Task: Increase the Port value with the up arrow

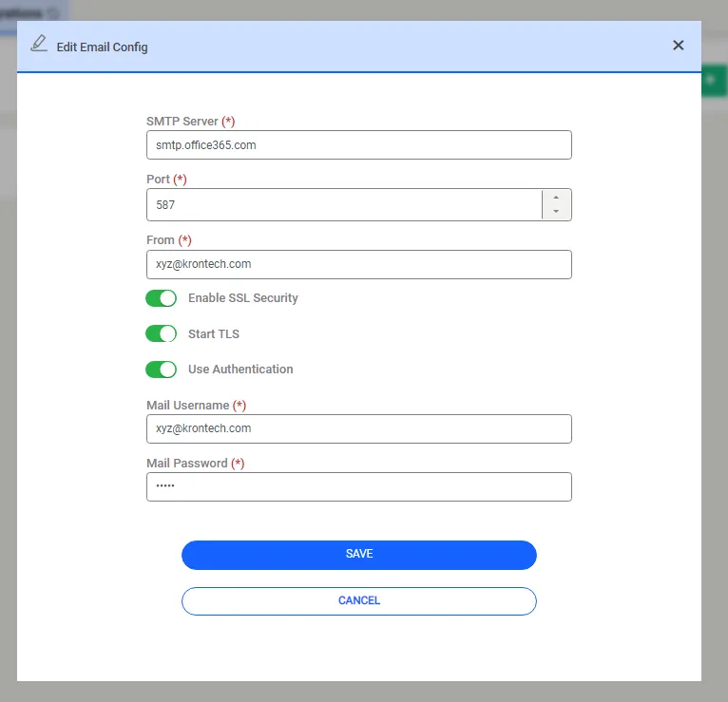Action: (556, 198)
